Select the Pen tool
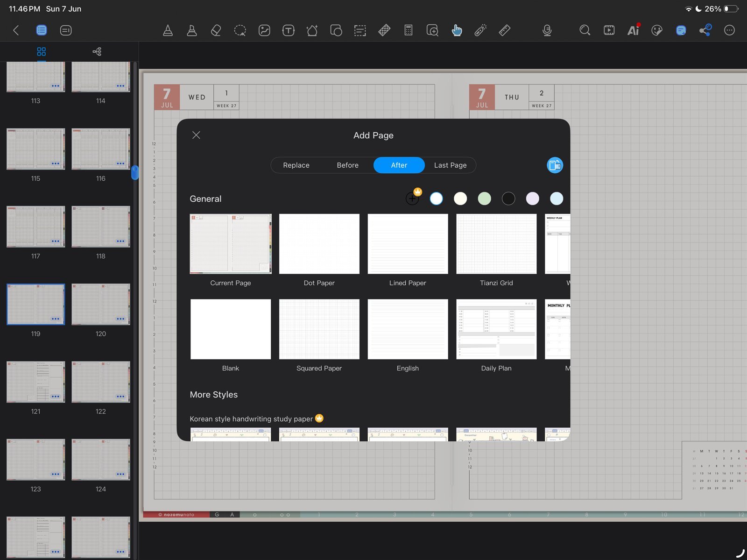Image resolution: width=747 pixels, height=560 pixels. (x=168, y=30)
